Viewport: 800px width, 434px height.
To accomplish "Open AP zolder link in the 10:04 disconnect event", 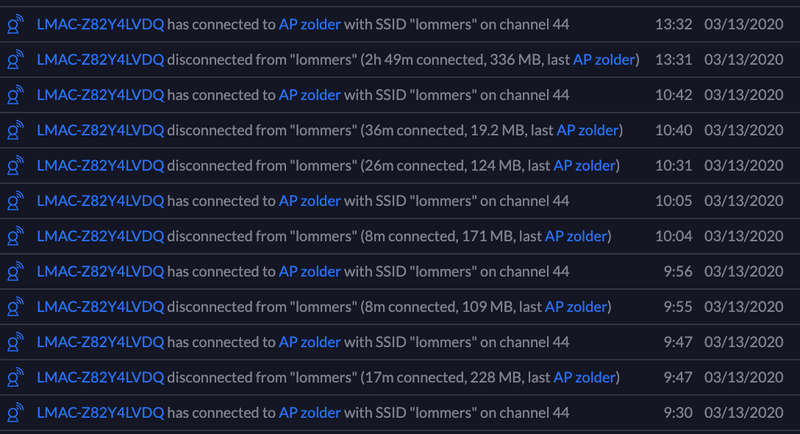I will 575,236.
